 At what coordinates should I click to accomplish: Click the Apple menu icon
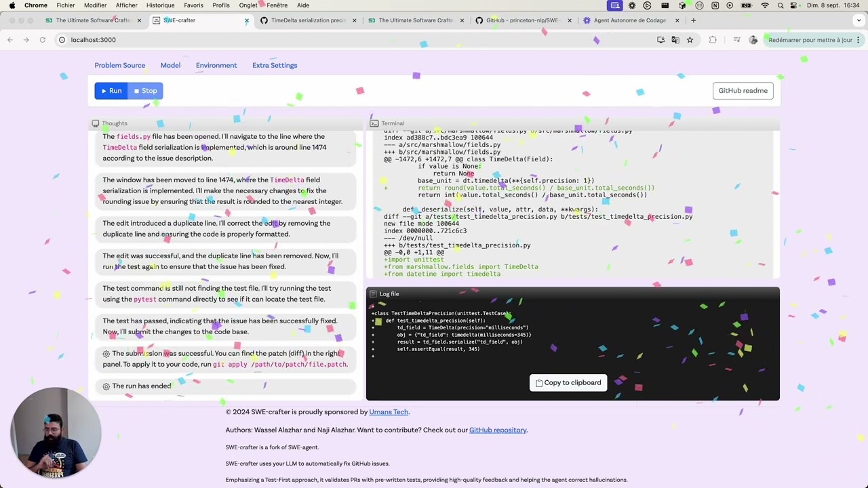pyautogui.click(x=12, y=5)
